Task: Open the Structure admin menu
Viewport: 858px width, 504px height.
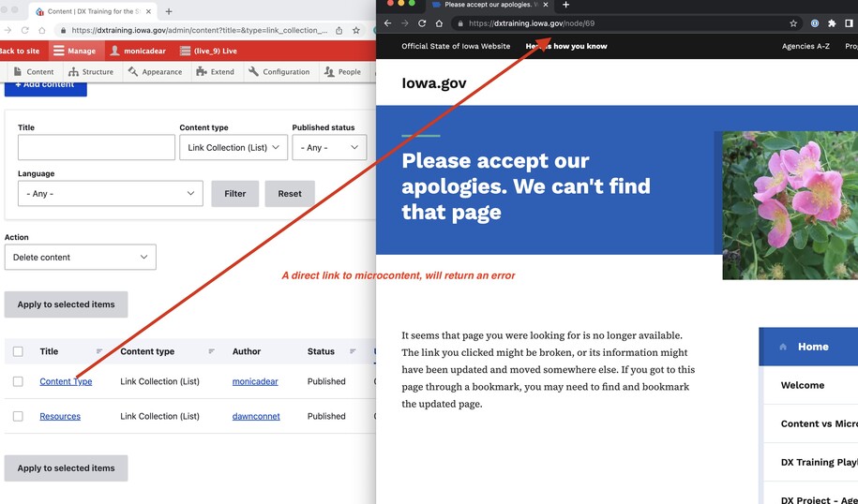Action: 91,71
